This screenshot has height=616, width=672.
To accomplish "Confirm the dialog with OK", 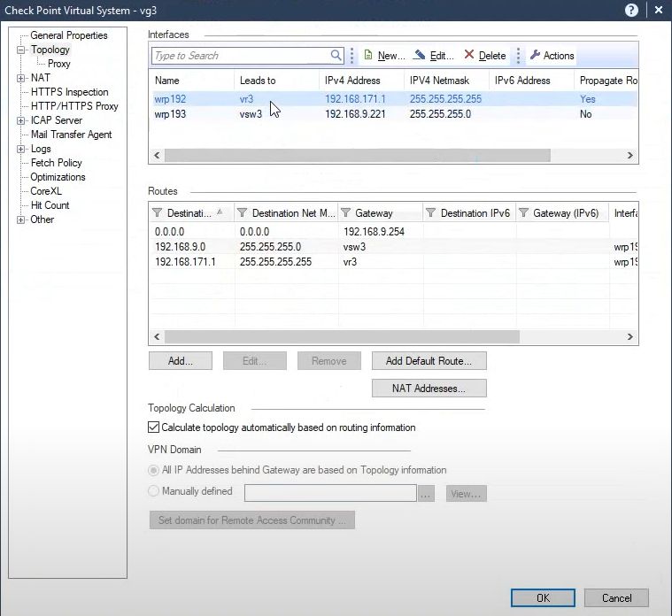I will click(543, 597).
